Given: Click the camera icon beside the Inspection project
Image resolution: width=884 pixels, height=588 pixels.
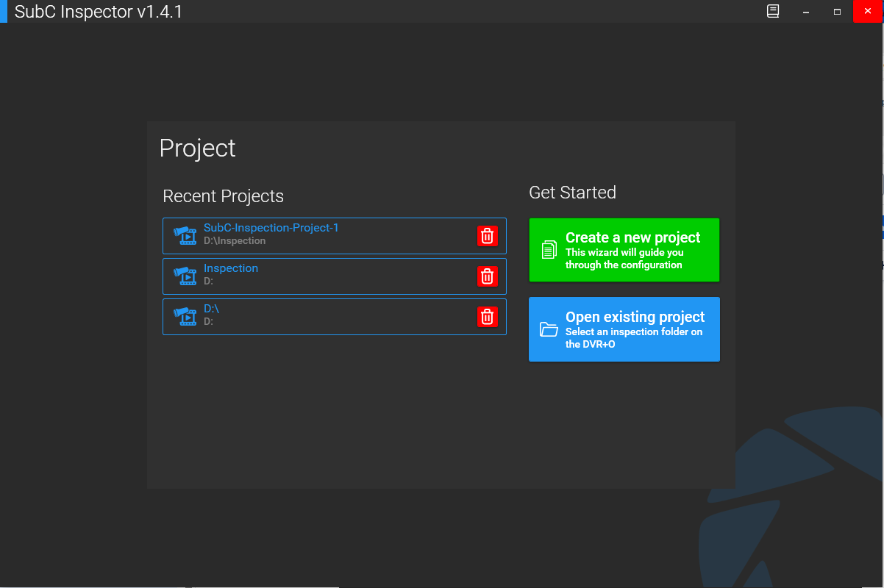Looking at the screenshot, I should [x=185, y=276].
